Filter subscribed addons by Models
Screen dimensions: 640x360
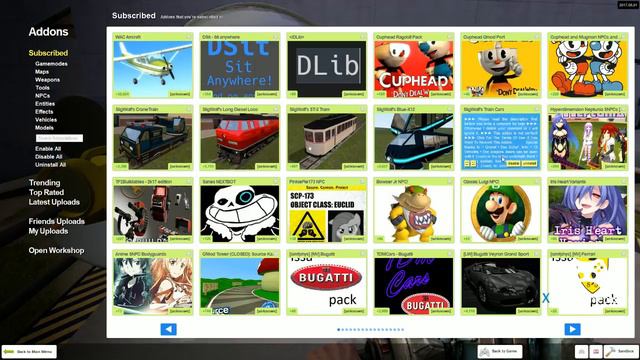44,127
